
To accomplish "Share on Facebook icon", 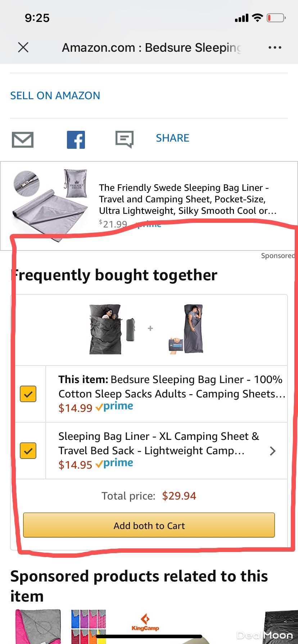I will (x=76, y=139).
